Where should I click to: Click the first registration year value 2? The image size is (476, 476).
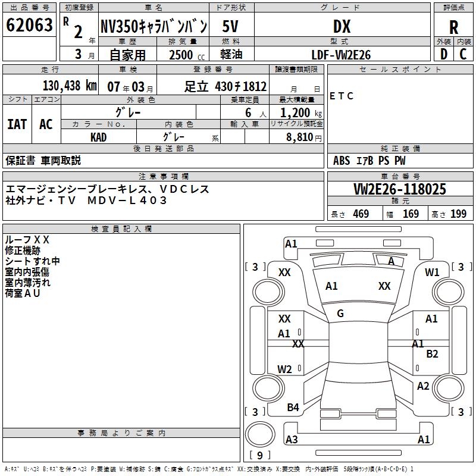pos(79,32)
